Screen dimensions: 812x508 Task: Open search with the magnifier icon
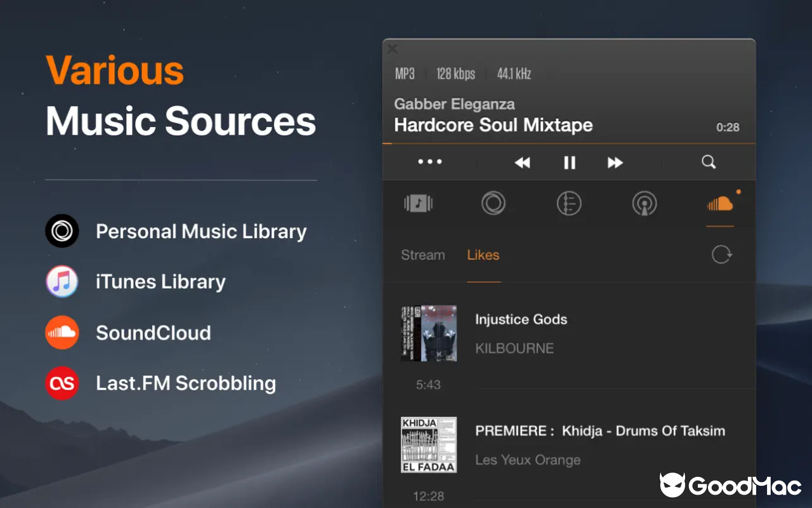[x=709, y=162]
